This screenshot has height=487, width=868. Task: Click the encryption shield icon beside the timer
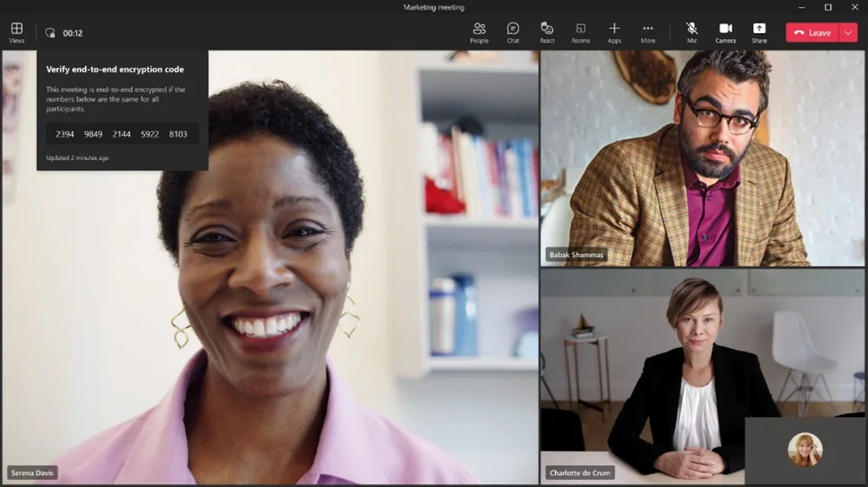coord(50,33)
